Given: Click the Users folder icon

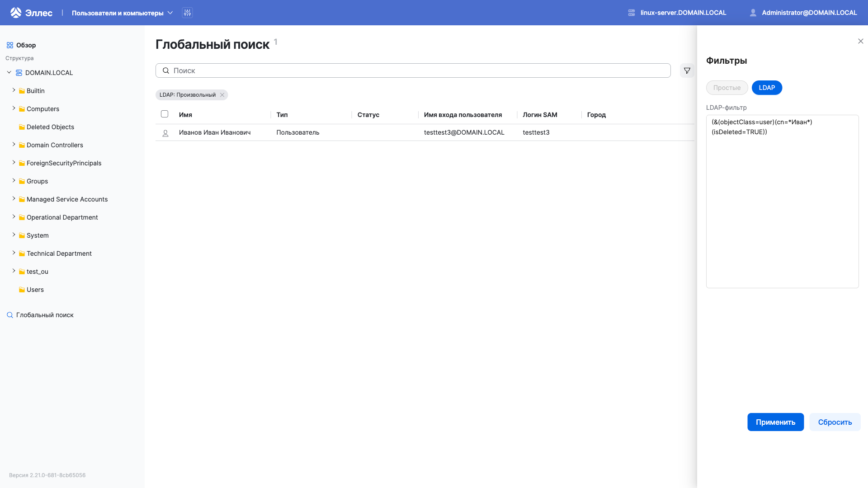Looking at the screenshot, I should (22, 290).
